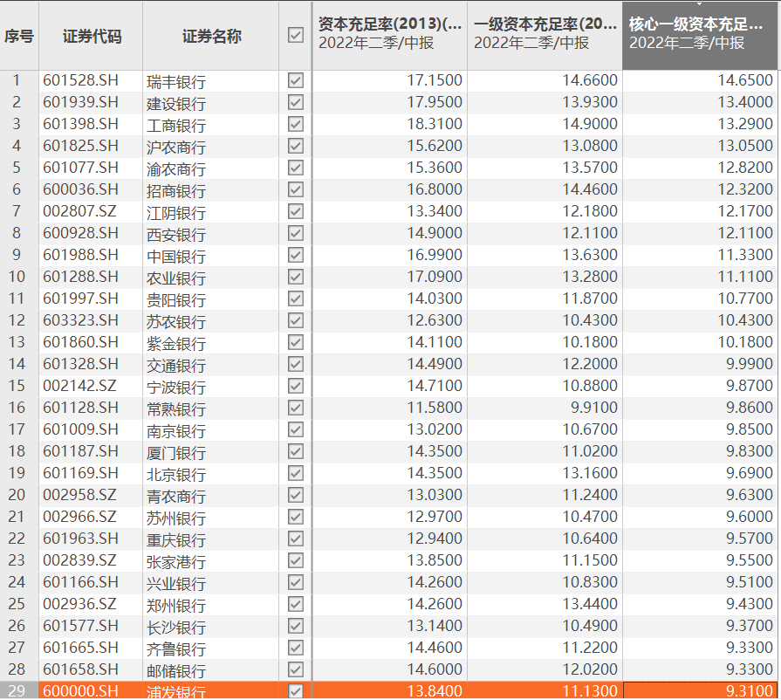781x700 pixels.
Task: Toggle the checkbox in the 交通银行 row
Action: 295,364
